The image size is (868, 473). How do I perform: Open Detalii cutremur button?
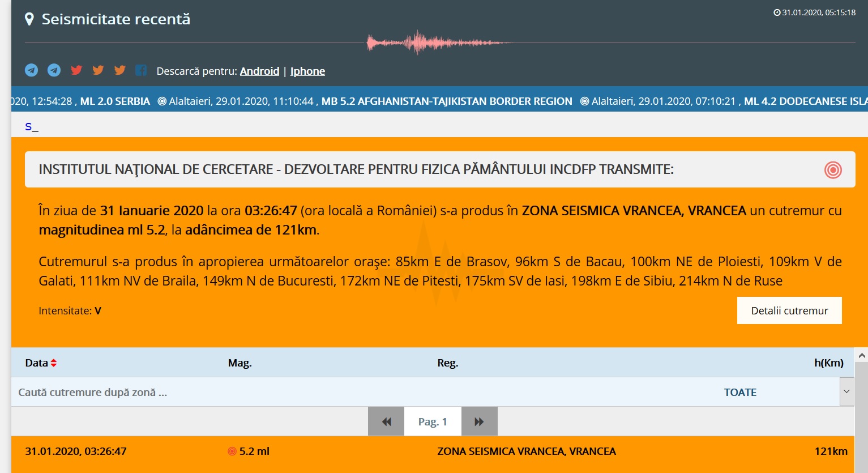coord(789,310)
